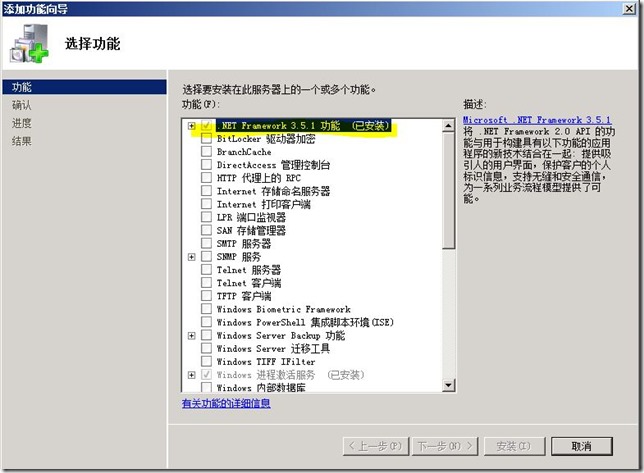Select the Telnet 客户端 row text
This screenshot has width=644, height=473.
click(x=249, y=283)
